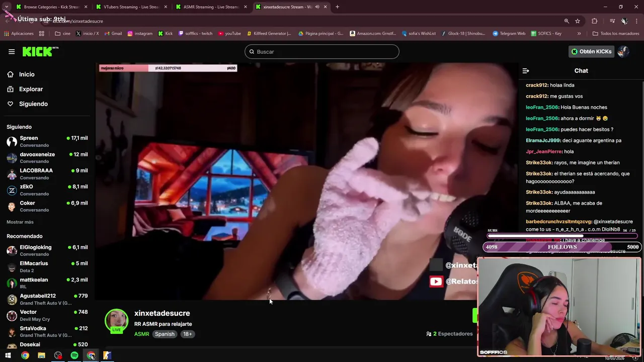Open the youTube bookmark
644x362 pixels.
tap(229, 34)
